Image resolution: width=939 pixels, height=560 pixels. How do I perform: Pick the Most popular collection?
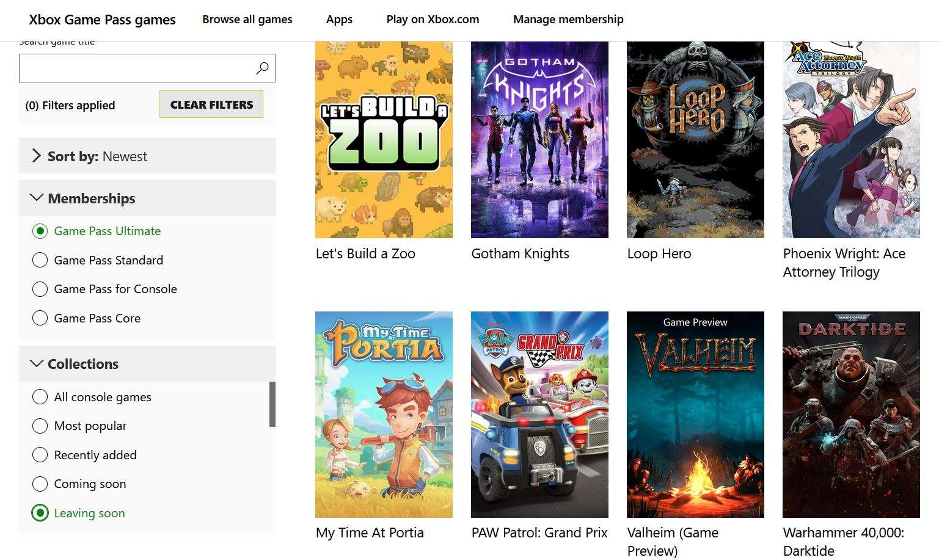(x=40, y=426)
